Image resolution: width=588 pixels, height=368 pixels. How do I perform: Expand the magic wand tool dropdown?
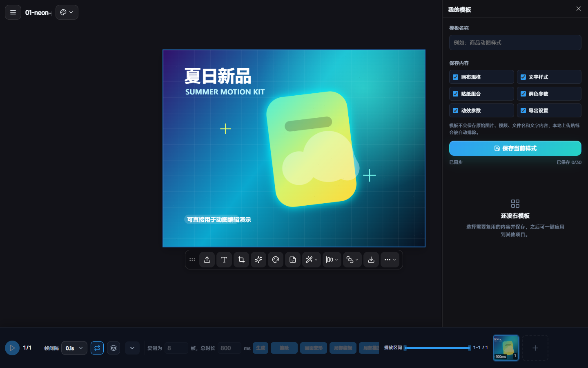point(312,260)
